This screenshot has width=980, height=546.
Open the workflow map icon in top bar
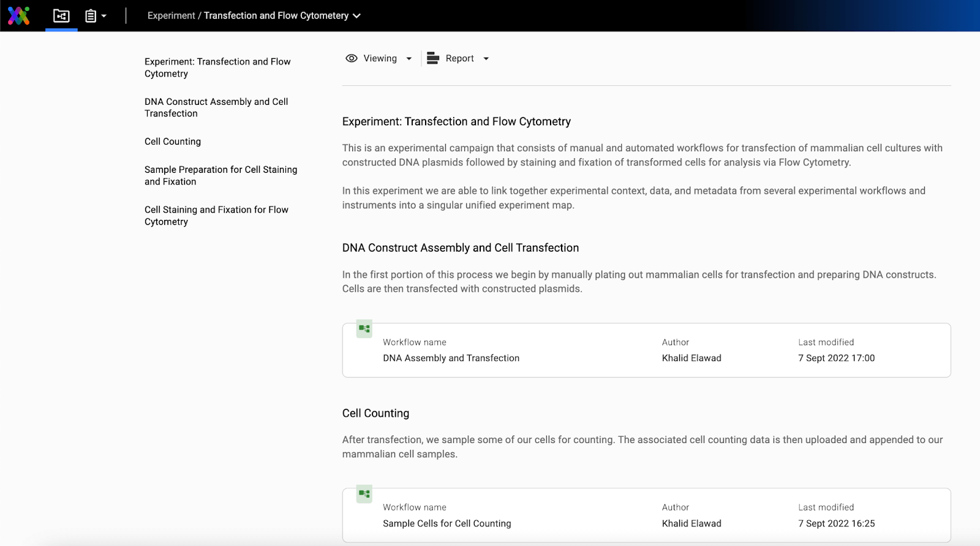61,16
